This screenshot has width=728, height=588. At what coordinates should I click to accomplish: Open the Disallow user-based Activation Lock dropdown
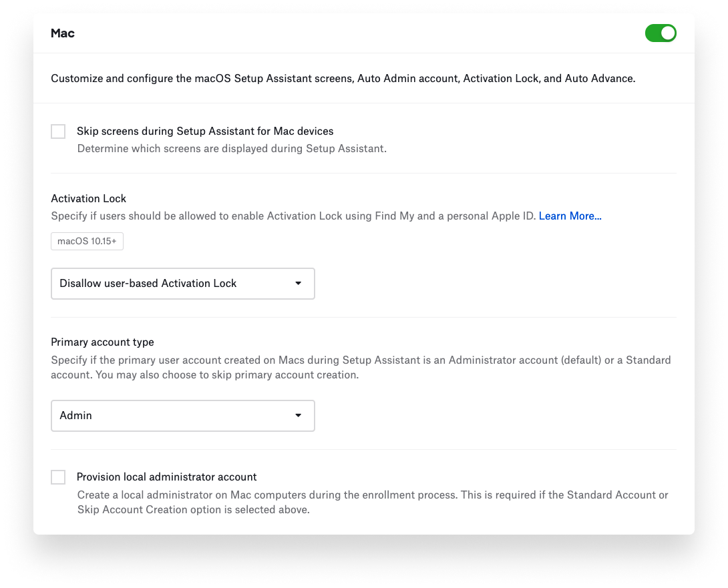[182, 284]
